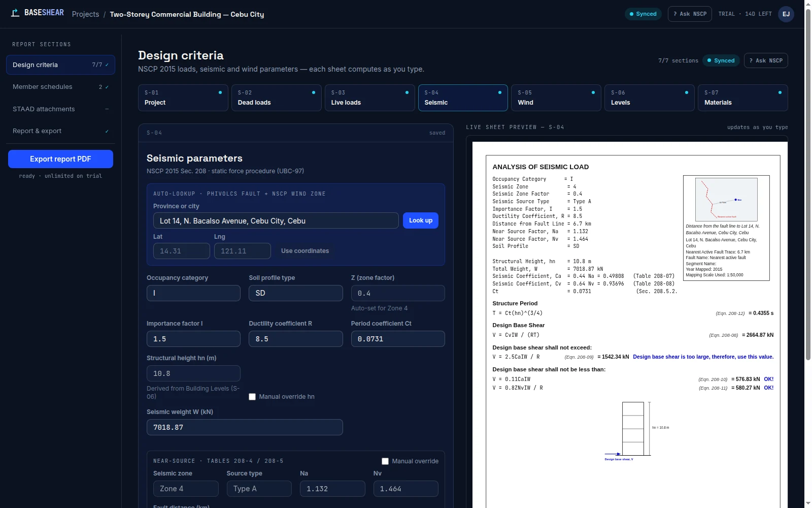The height and width of the screenshot is (508, 812).
Task: Switch to S-05 Wind tab
Action: (x=556, y=98)
